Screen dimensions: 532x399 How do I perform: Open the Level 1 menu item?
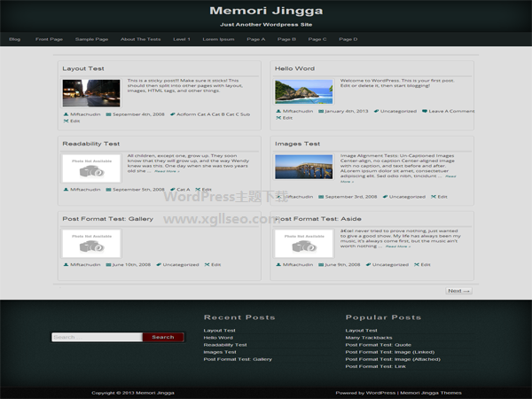(182, 39)
